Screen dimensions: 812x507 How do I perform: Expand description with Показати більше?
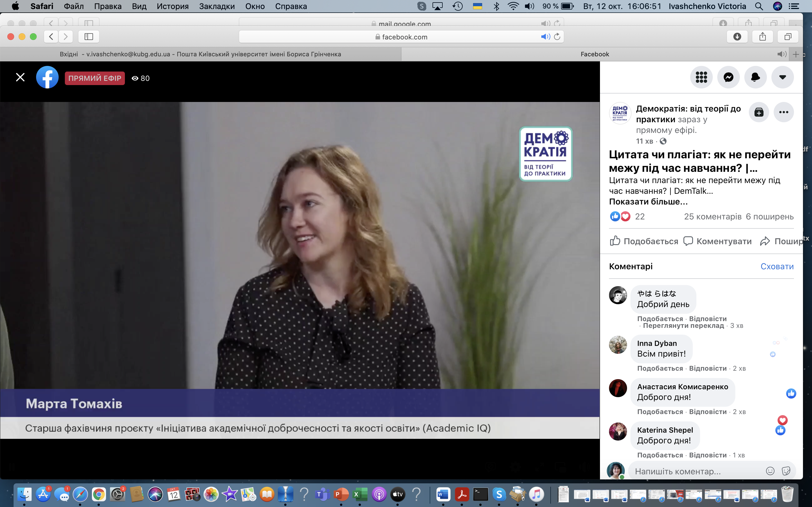pos(648,201)
